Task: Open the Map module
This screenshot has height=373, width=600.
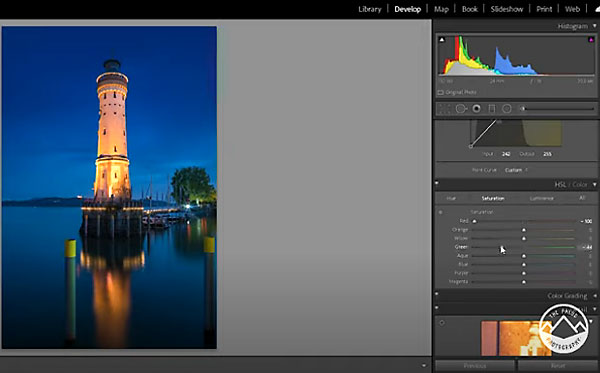Action: (441, 9)
